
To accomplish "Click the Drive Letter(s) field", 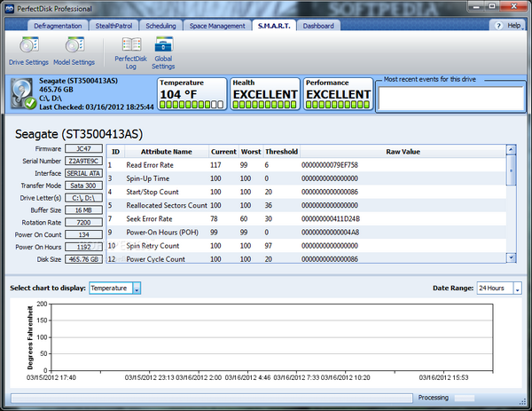I will [83, 198].
